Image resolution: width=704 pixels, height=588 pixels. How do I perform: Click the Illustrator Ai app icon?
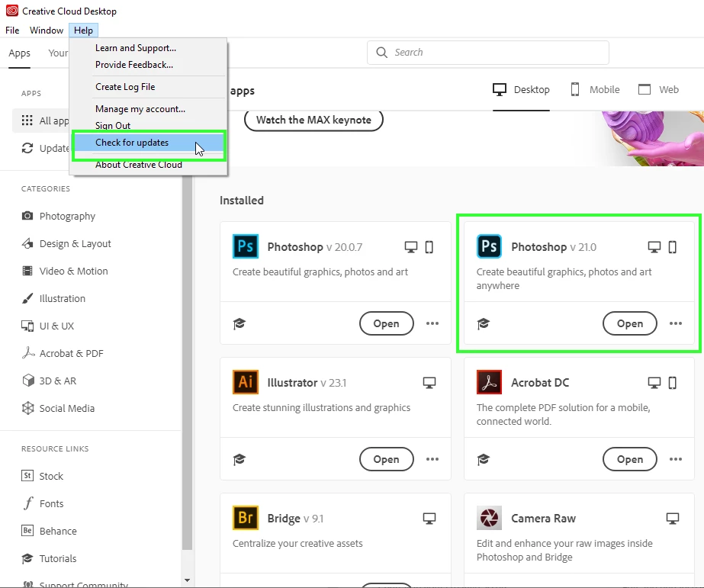pyautogui.click(x=246, y=382)
